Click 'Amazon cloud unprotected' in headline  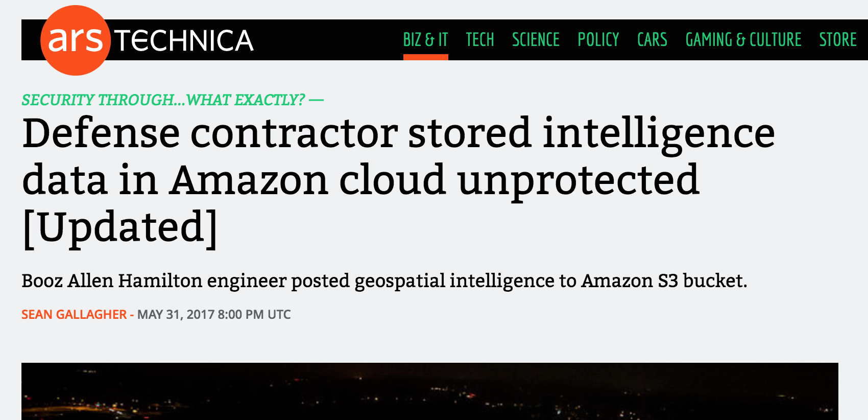434,180
